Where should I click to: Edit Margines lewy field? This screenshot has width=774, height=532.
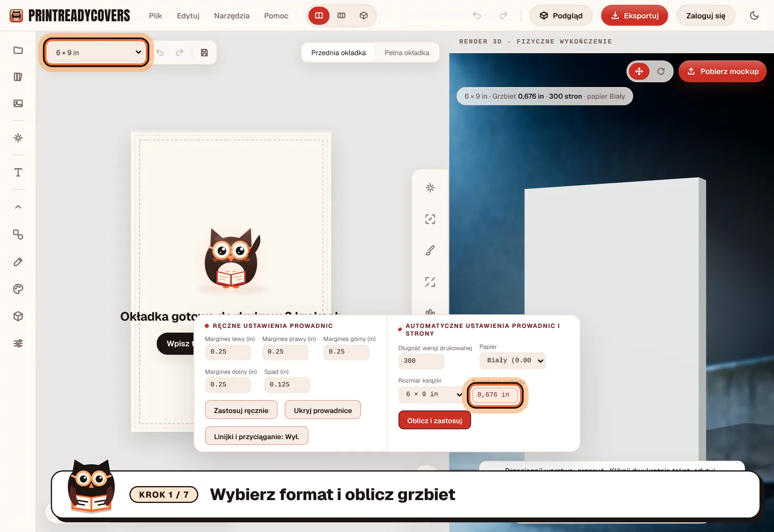click(x=228, y=352)
